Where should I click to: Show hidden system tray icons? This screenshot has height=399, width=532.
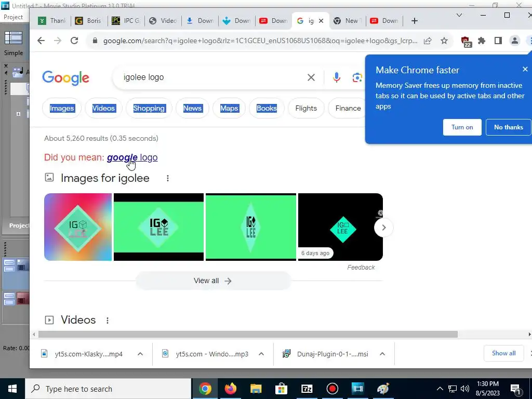[x=440, y=389]
